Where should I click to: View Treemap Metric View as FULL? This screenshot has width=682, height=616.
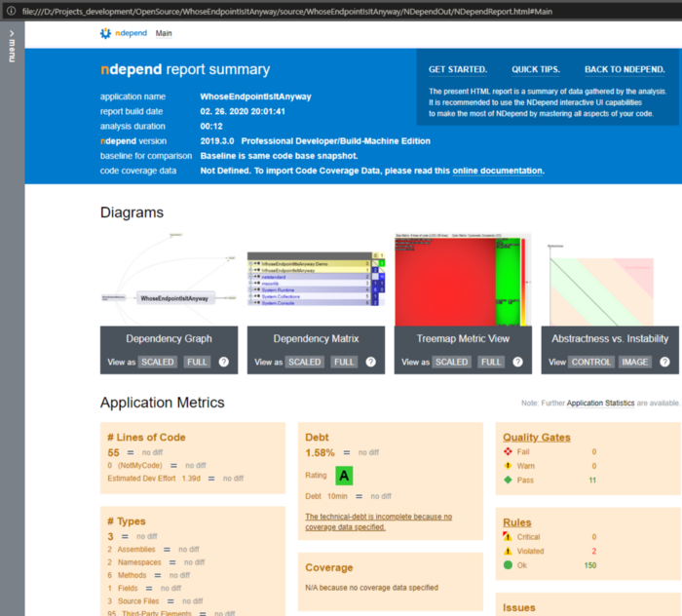(491, 362)
